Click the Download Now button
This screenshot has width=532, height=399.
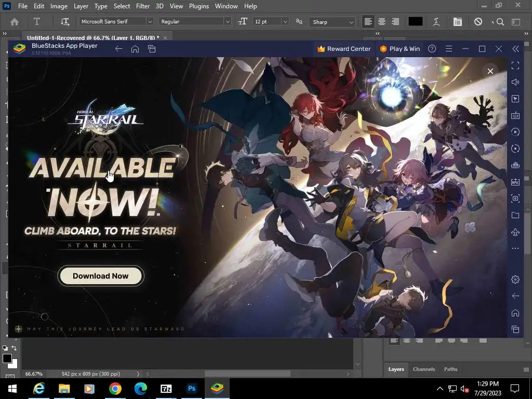coord(101,276)
